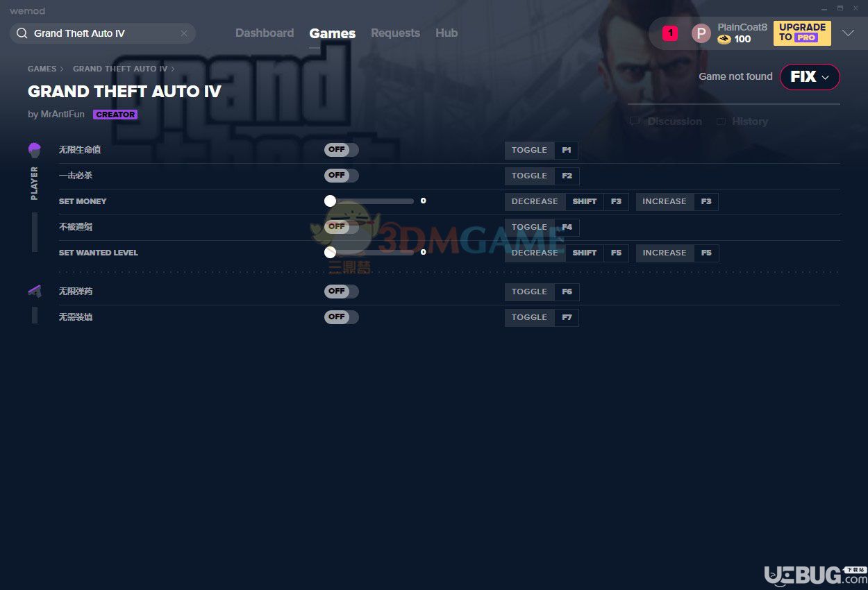Click TOGGLE F2 hotkey button

[542, 176]
